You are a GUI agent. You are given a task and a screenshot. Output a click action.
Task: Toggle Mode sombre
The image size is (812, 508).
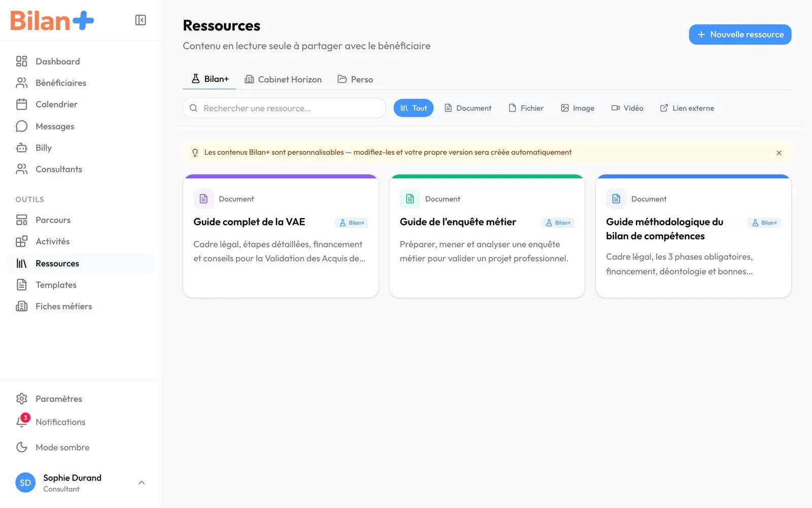tap(81, 447)
